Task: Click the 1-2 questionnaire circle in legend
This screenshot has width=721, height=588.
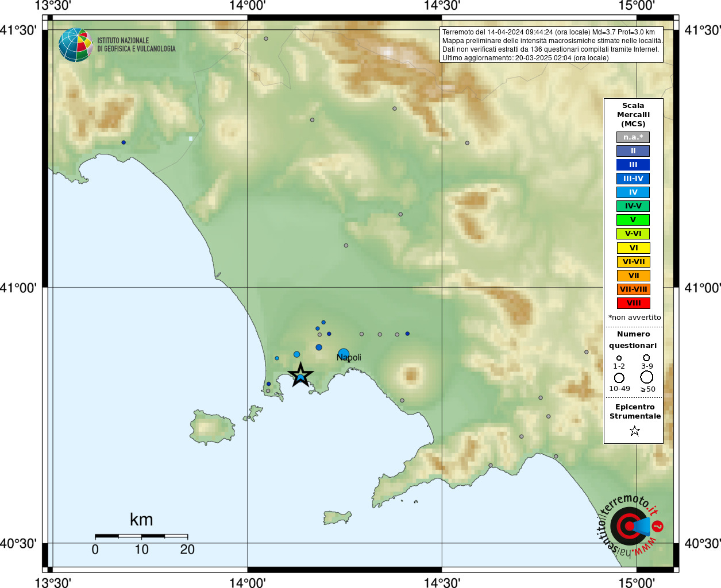Action: (619, 358)
